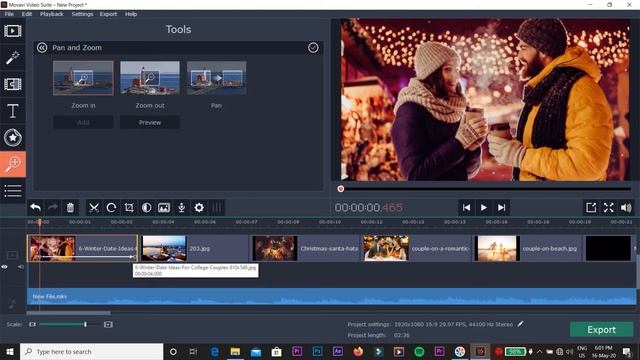
Task: Redo the last action
Action: (x=53, y=208)
